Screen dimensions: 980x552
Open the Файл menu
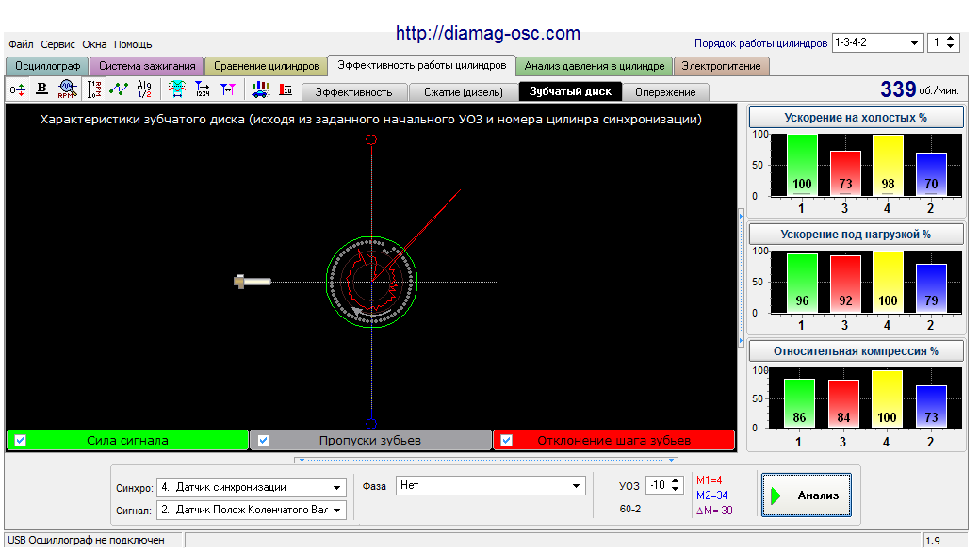tap(22, 44)
